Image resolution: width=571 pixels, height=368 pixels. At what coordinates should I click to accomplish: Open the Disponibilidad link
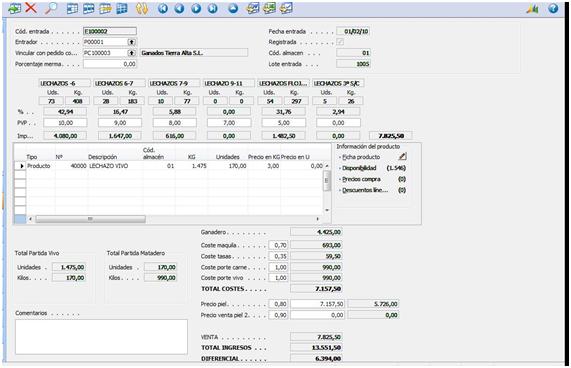[359, 168]
